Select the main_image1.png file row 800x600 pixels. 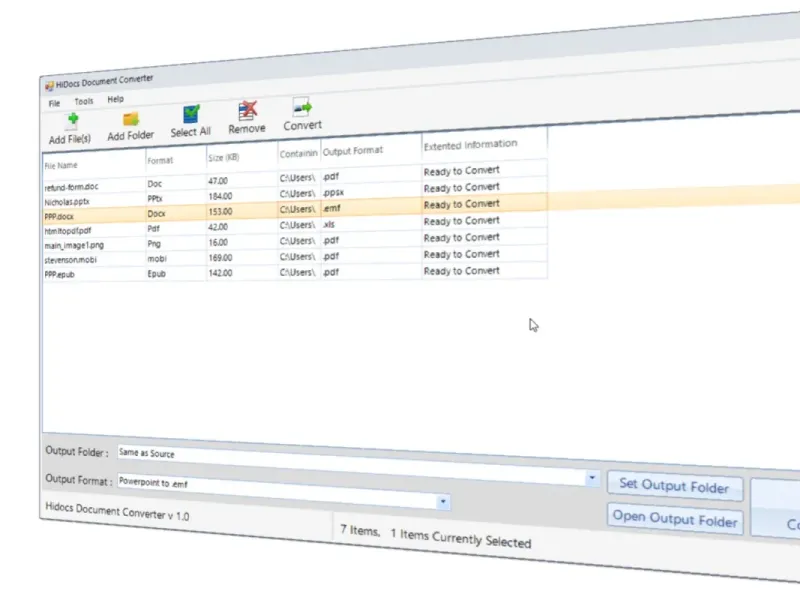295,241
